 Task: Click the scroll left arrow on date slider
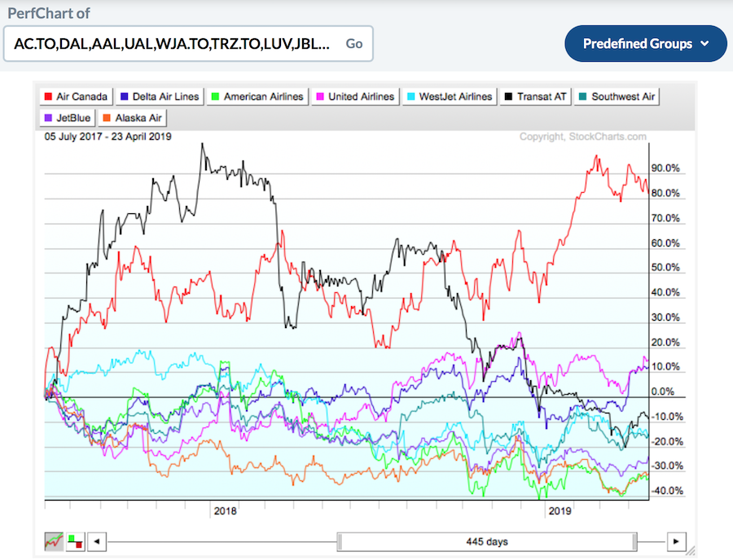pos(97,540)
